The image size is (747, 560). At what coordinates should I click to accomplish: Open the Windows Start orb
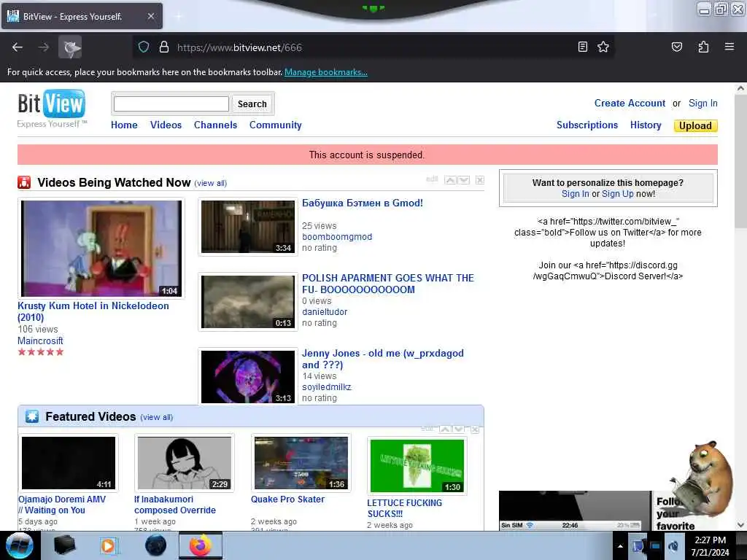[20, 545]
